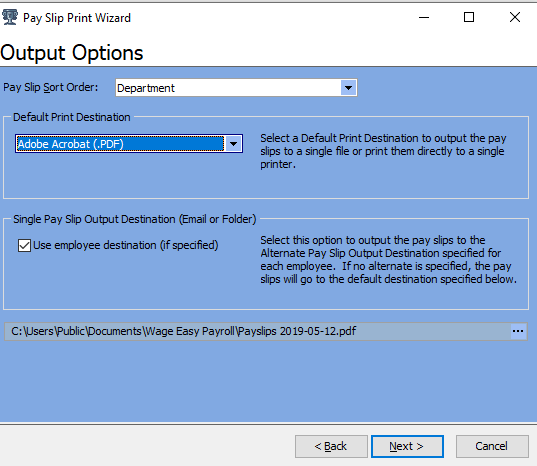Expand the Pay Slip Sort Order dropdown arrow
The width and height of the screenshot is (537, 466).
pyautogui.click(x=348, y=88)
